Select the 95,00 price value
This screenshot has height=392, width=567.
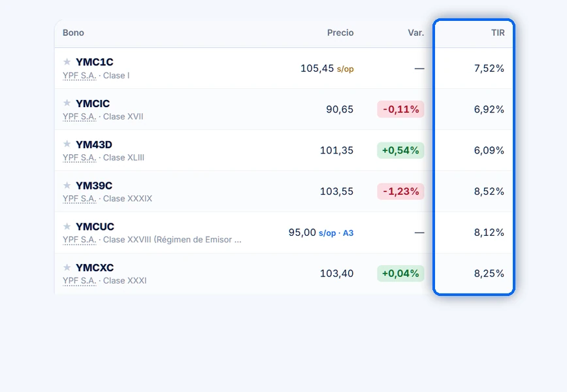[x=302, y=233]
